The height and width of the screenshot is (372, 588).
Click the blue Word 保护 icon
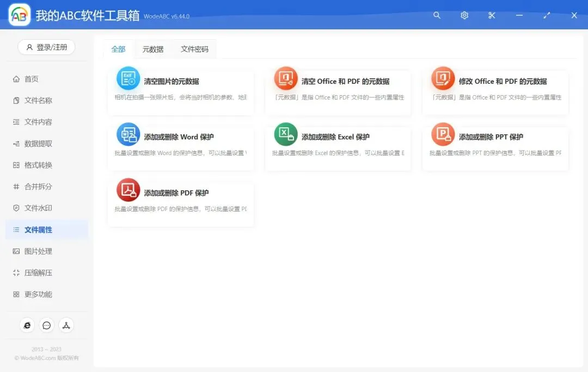(128, 134)
